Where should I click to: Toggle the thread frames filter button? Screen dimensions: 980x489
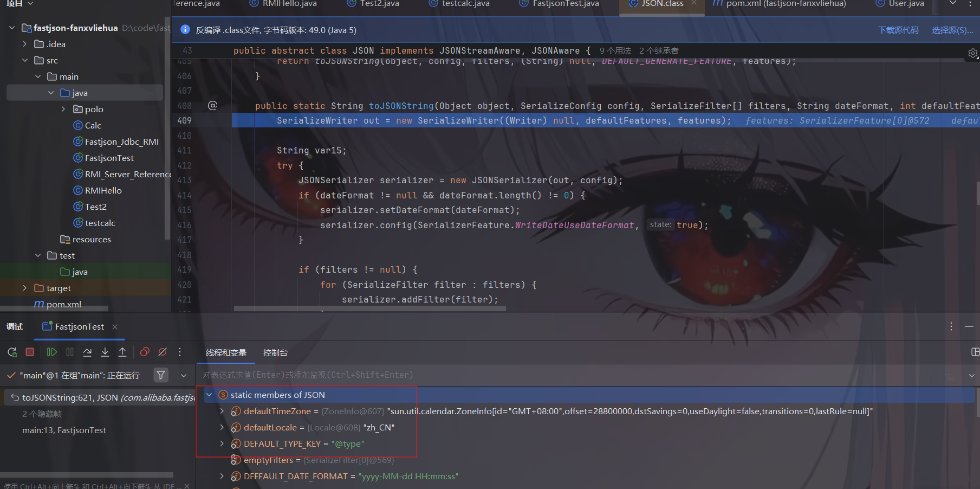(161, 375)
